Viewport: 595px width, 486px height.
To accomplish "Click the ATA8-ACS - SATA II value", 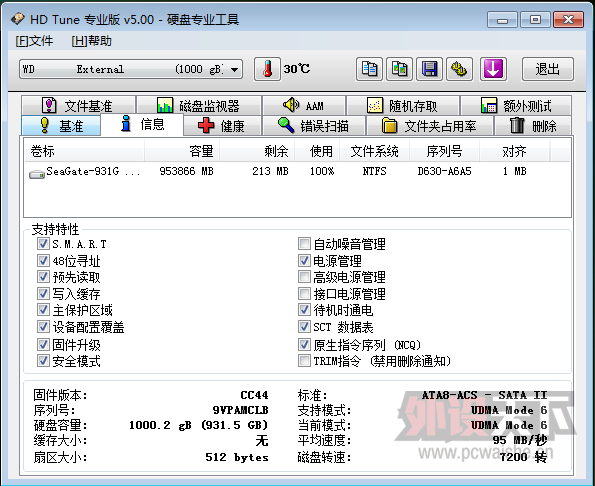I will click(x=485, y=395).
